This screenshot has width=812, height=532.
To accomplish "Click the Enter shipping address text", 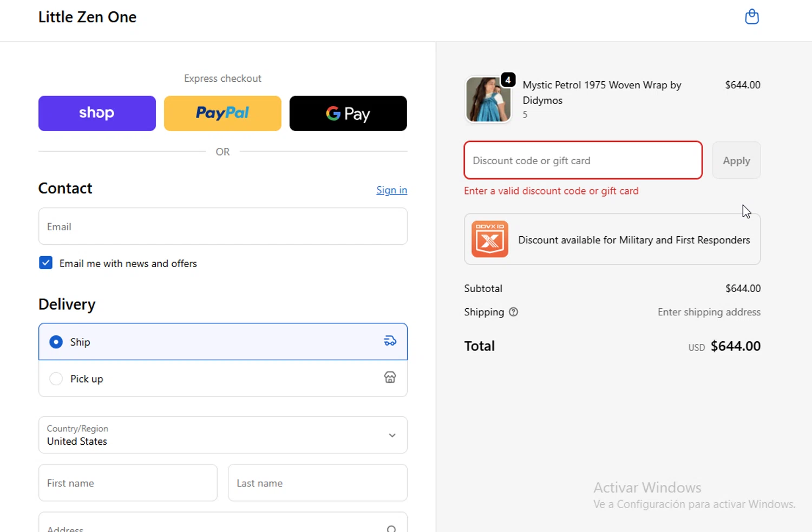I will click(x=709, y=312).
